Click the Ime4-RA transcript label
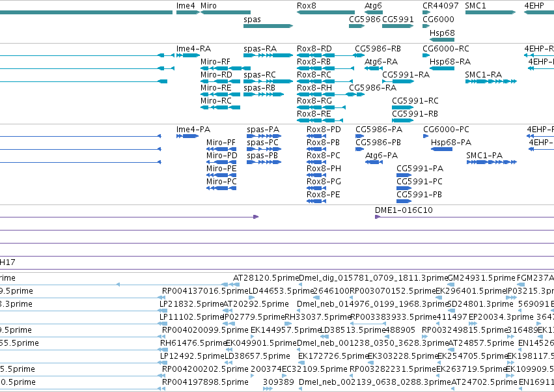Viewport: 554px width, 392px height. [193, 49]
